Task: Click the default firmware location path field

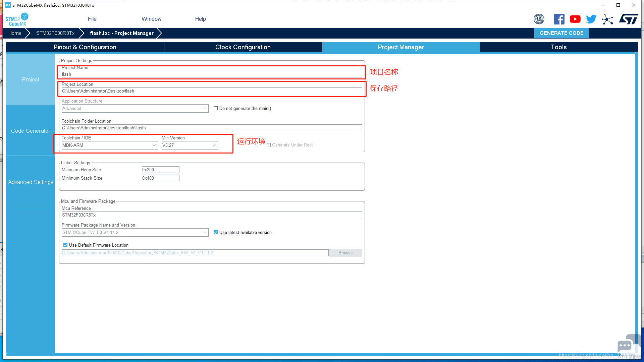Action: coord(195,253)
